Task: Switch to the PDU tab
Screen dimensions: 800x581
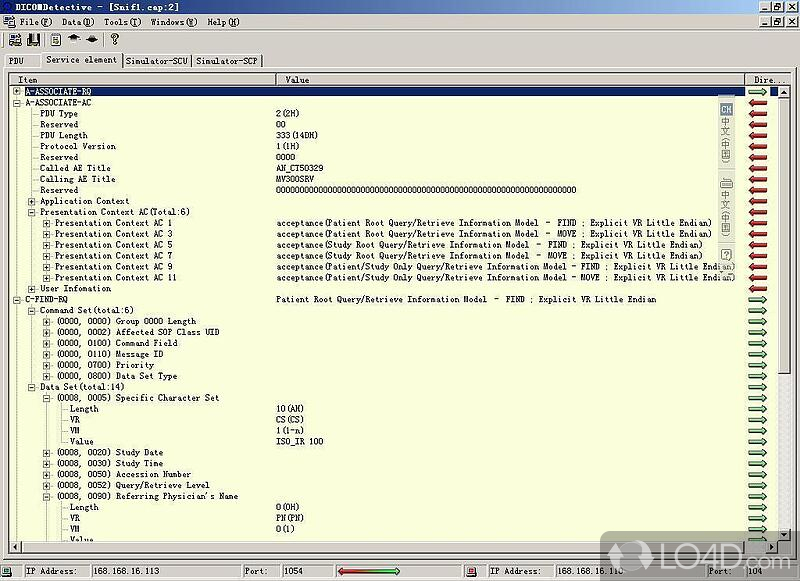Action: click(16, 61)
